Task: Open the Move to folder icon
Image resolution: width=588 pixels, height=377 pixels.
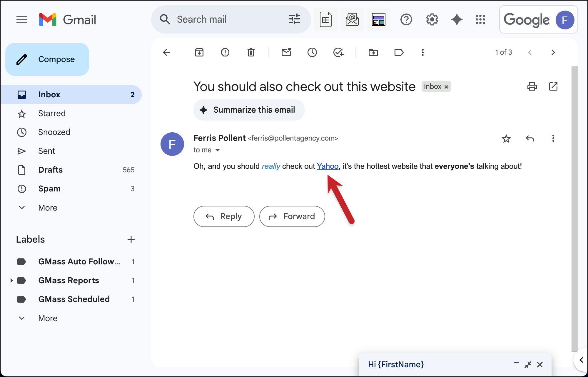Action: tap(373, 52)
